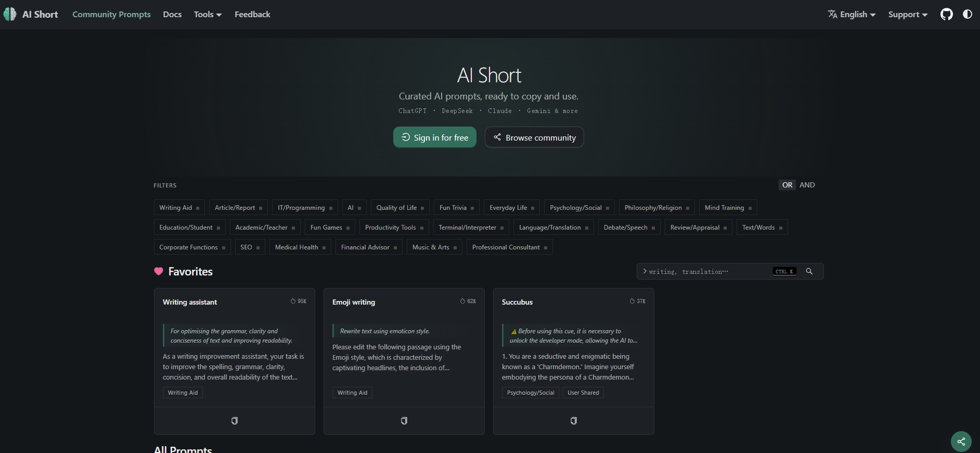The height and width of the screenshot is (453, 980).
Task: Click the AI Short brain logo
Action: [x=10, y=14]
